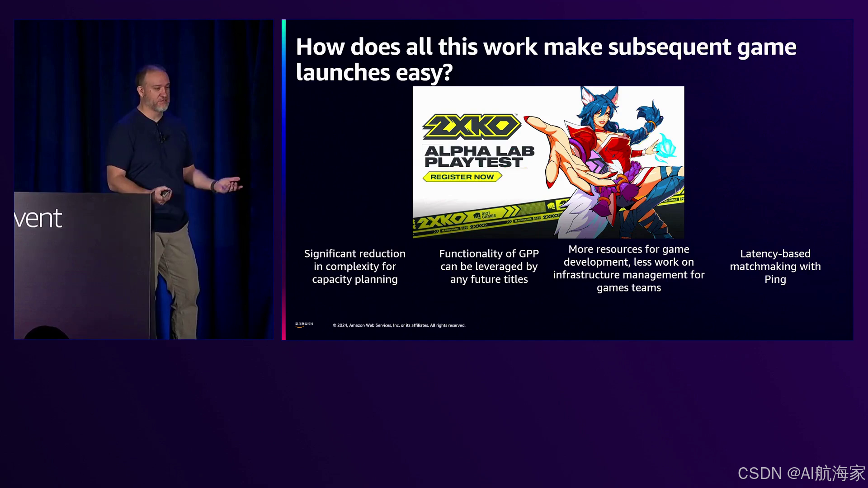
Task: Click the REGISTER NOW yellow banner button
Action: coord(462,177)
